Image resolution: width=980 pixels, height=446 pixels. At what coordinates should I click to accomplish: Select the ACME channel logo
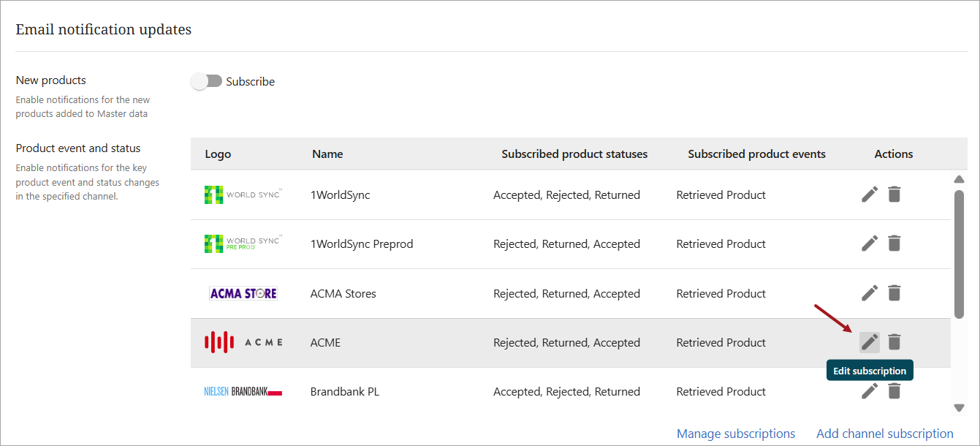click(243, 342)
